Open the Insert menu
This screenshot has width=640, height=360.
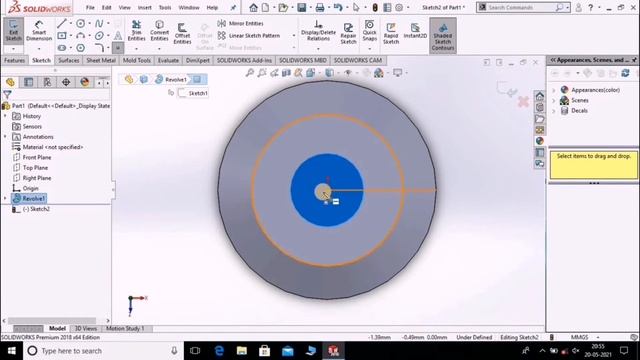[x=144, y=7]
